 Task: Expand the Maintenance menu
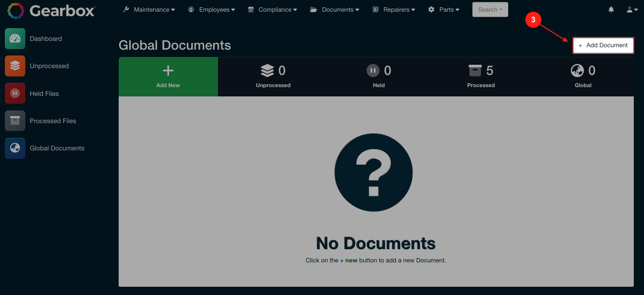point(148,9)
